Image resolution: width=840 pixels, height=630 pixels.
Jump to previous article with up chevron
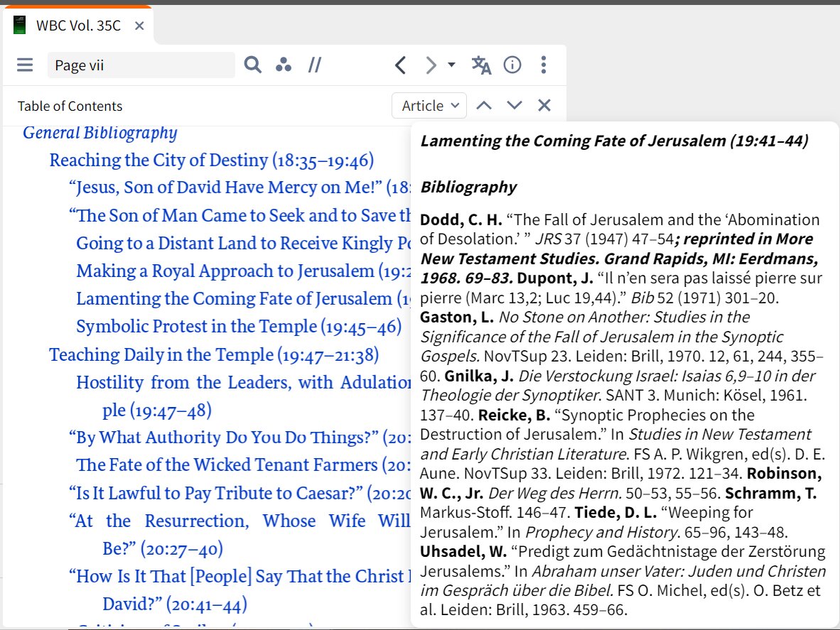point(484,105)
